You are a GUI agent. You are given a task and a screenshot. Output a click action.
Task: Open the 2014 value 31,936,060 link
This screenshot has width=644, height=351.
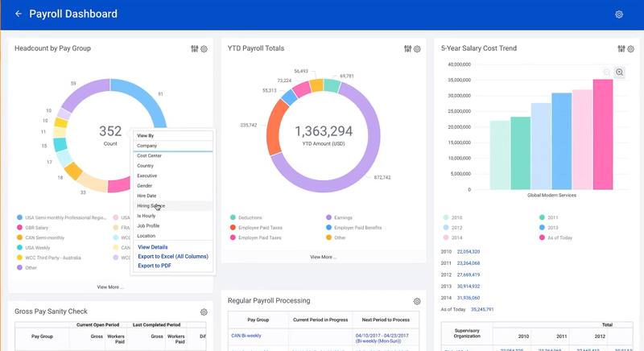[x=469, y=298]
